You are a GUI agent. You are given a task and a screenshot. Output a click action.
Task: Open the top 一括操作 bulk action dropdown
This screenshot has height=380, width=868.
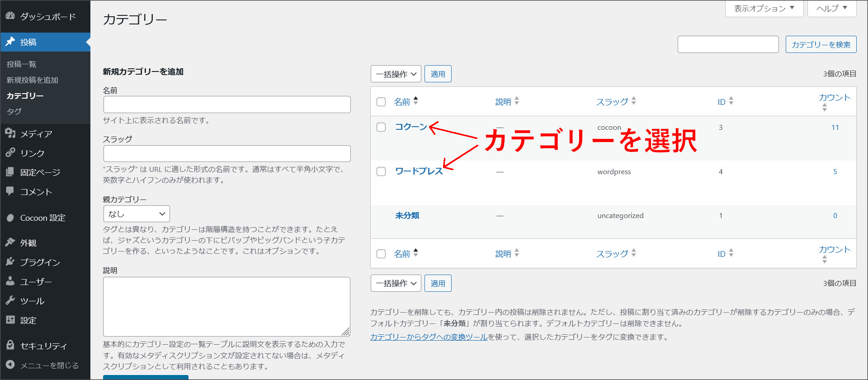click(x=396, y=74)
